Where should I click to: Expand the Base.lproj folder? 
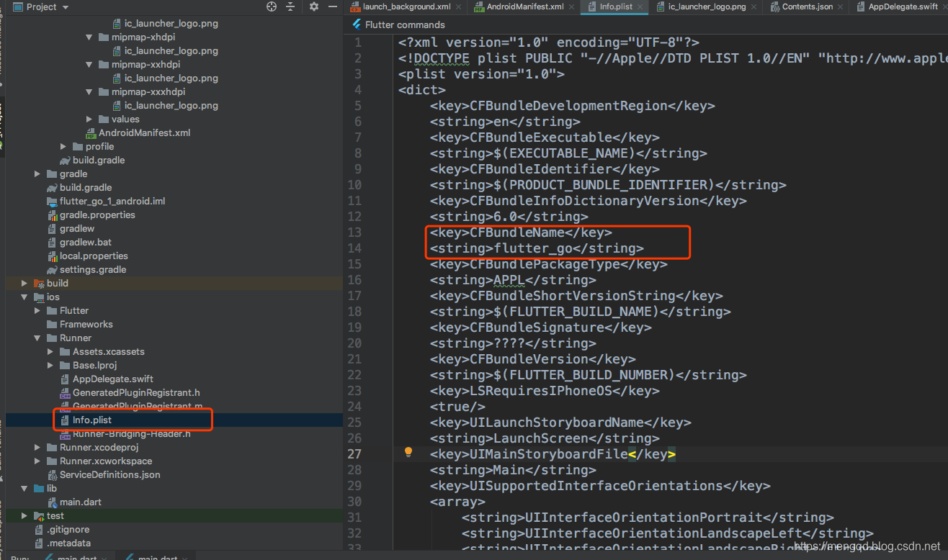[50, 366]
